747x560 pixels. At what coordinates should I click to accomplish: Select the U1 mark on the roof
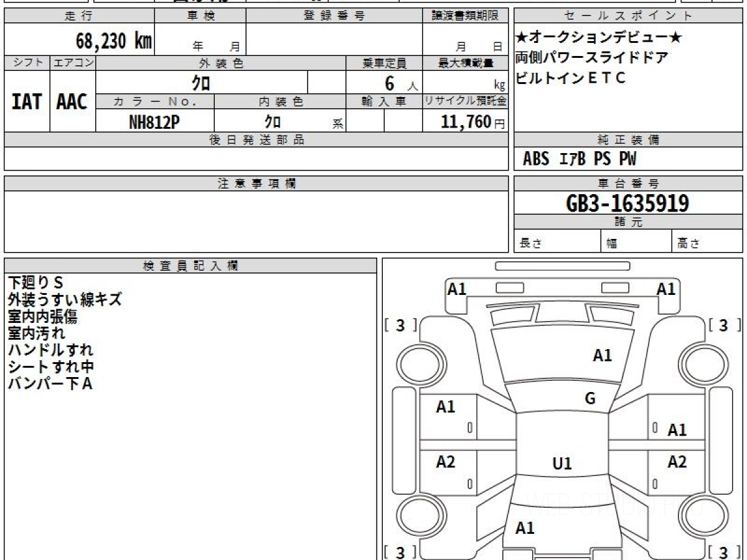tap(562, 464)
